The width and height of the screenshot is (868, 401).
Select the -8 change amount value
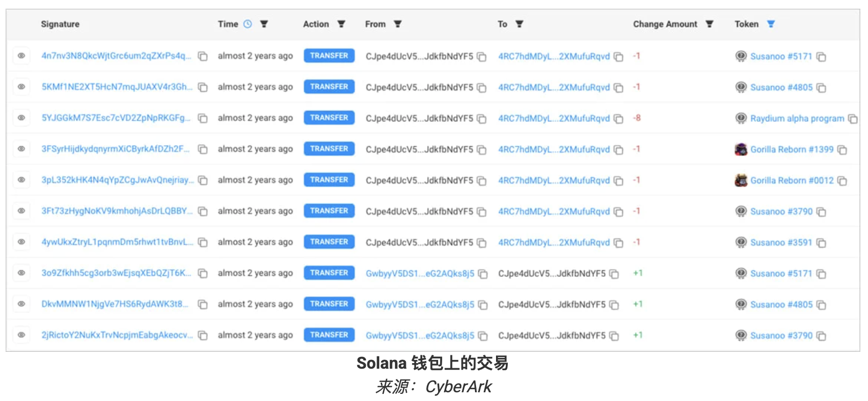click(637, 118)
